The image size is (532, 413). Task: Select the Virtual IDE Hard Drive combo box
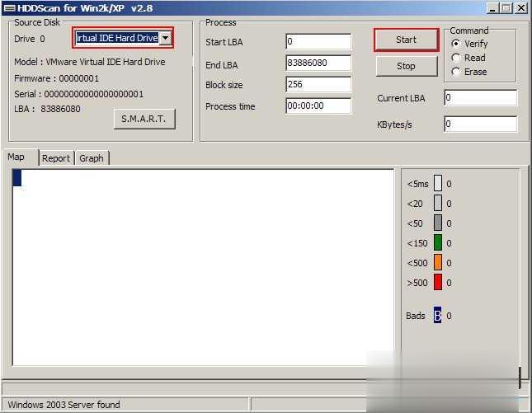tap(123, 38)
